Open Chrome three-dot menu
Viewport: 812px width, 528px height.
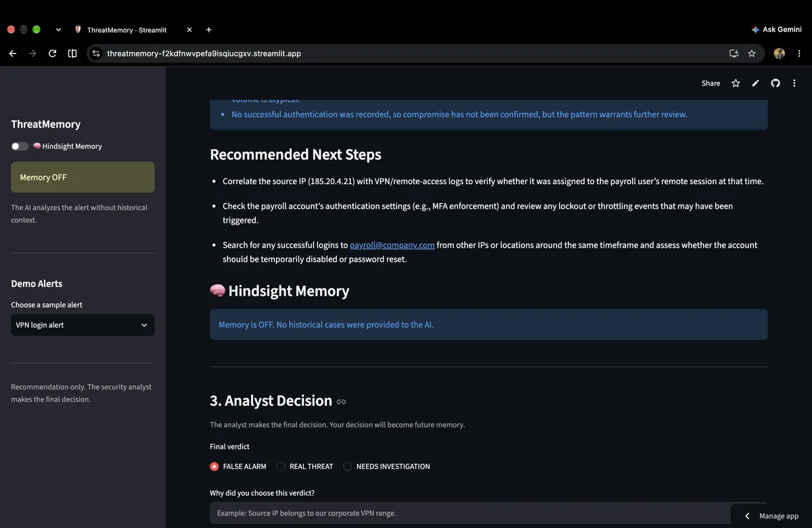click(x=799, y=53)
